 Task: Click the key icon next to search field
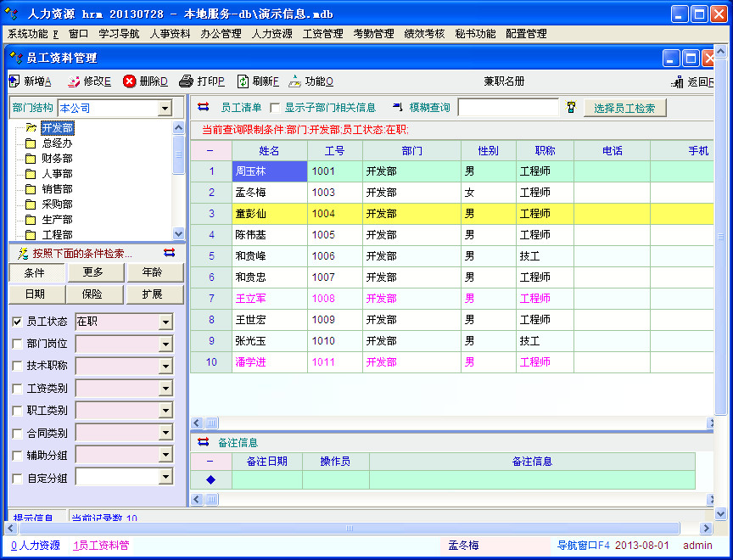click(571, 107)
